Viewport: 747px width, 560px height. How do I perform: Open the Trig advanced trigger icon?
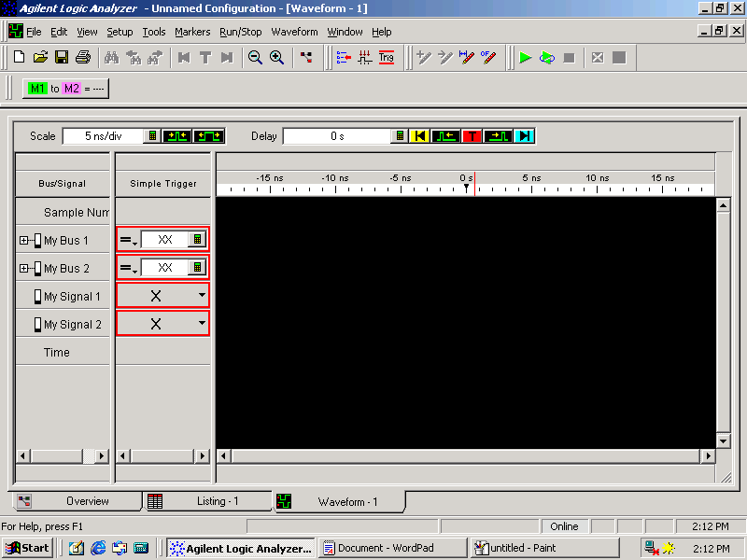[x=387, y=58]
